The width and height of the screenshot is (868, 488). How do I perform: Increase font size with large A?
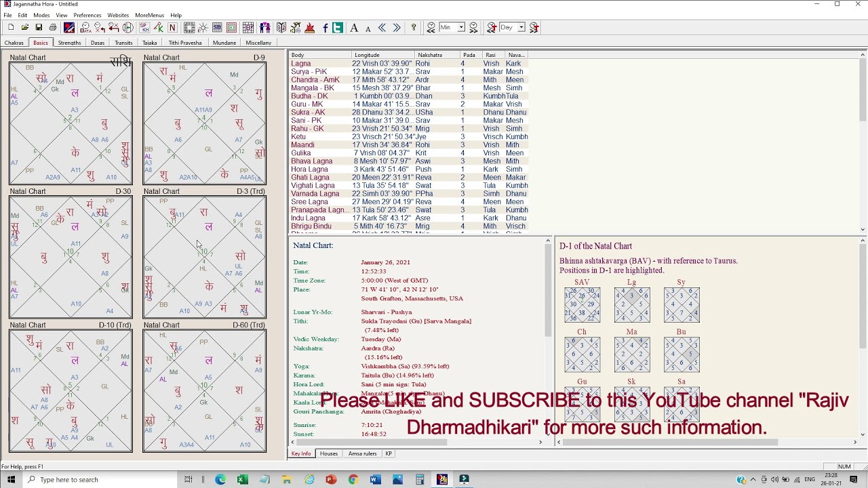[x=354, y=28]
